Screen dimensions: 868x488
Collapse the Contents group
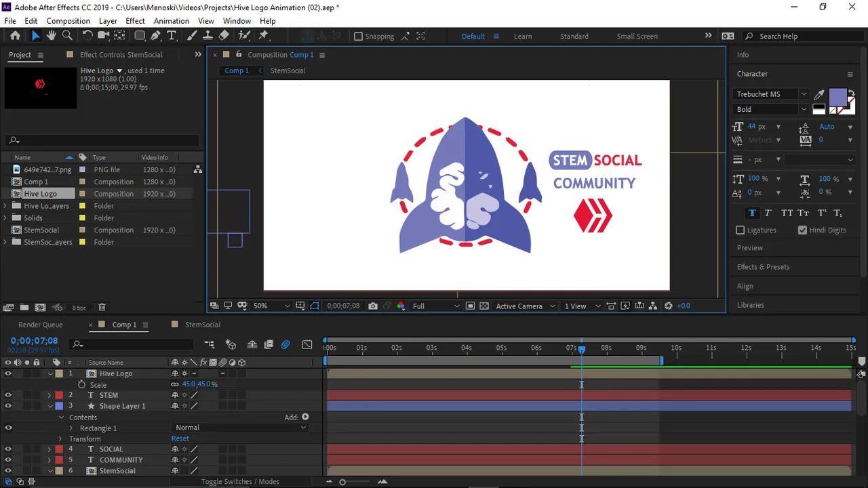[61, 418]
